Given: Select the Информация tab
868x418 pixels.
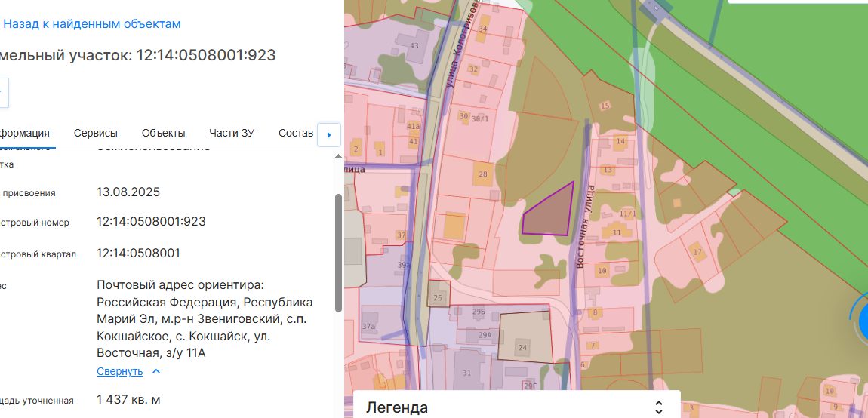Looking at the screenshot, I should coord(25,134).
